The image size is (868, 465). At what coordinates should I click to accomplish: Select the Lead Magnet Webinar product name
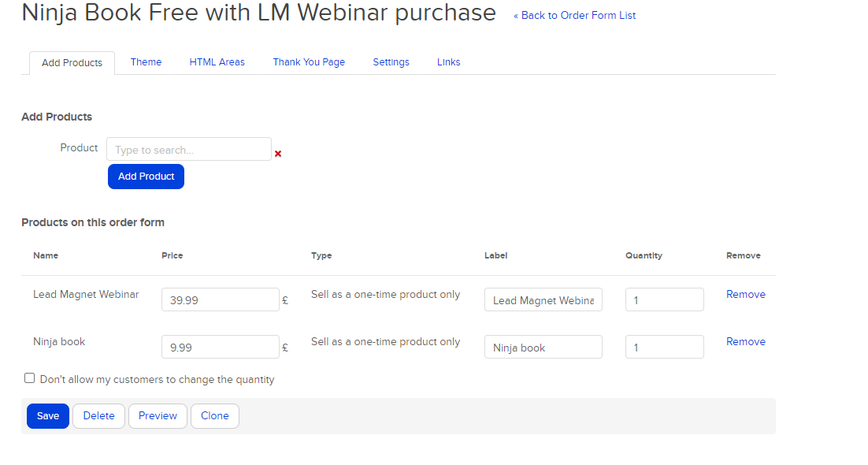point(86,294)
